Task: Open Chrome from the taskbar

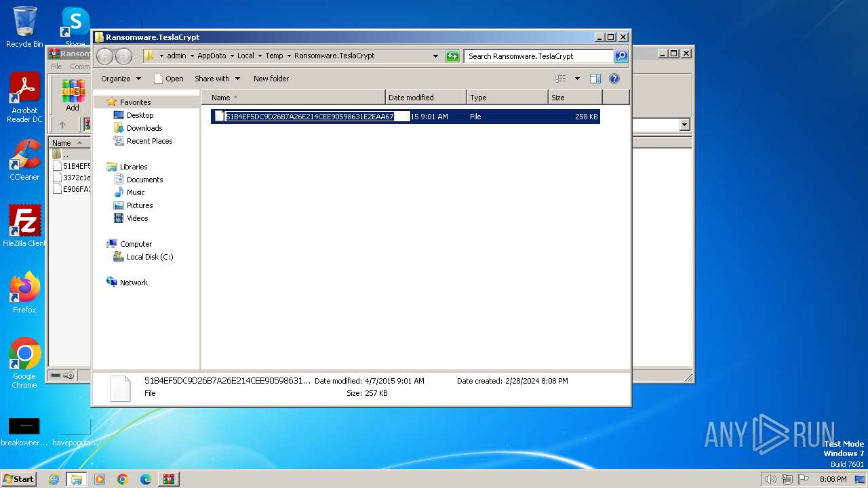Action: tap(123, 479)
